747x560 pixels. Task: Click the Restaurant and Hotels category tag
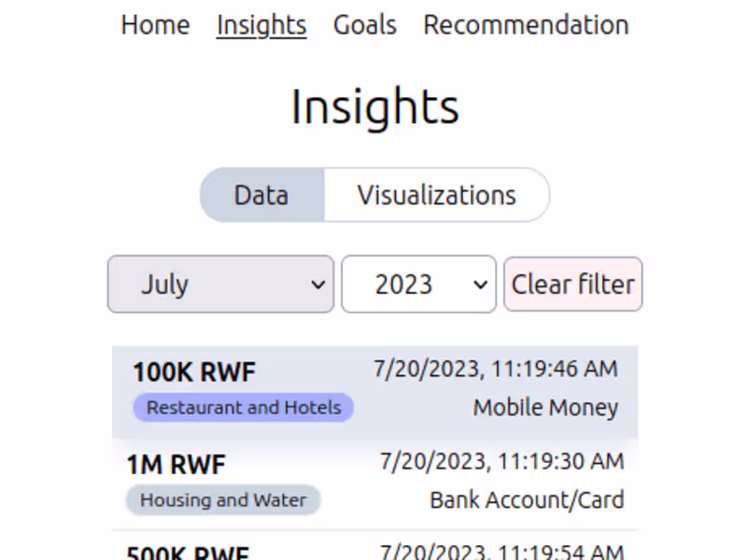coord(244,408)
